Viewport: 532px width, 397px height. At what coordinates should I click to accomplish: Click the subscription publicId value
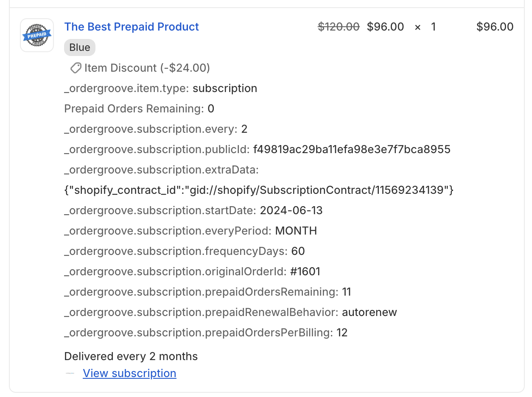click(352, 149)
